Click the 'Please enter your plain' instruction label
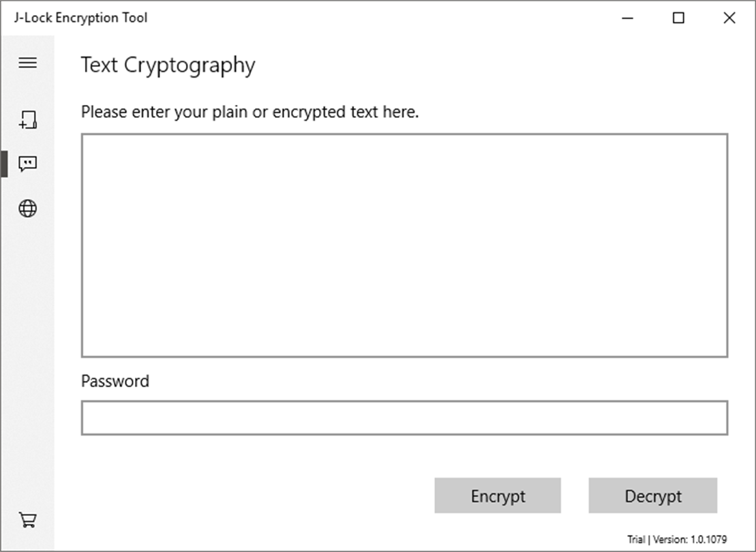Viewport: 756px width, 552px height. click(x=250, y=112)
